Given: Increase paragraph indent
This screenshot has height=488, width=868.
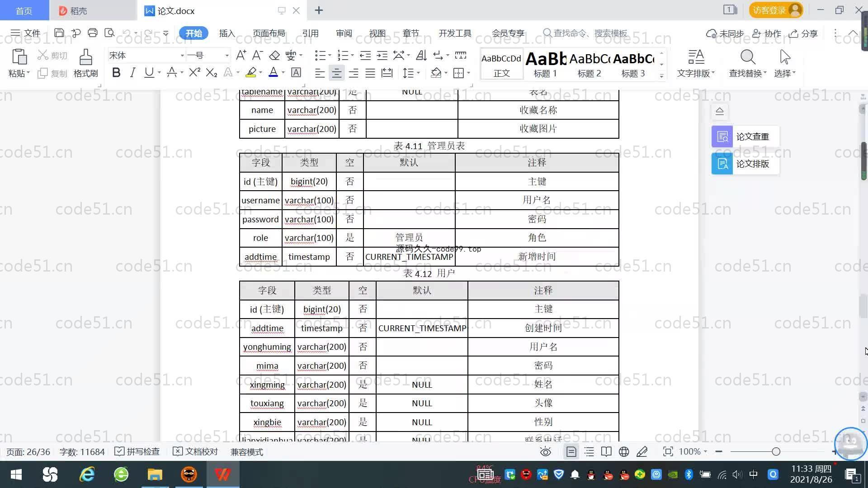Looking at the screenshot, I should (382, 56).
